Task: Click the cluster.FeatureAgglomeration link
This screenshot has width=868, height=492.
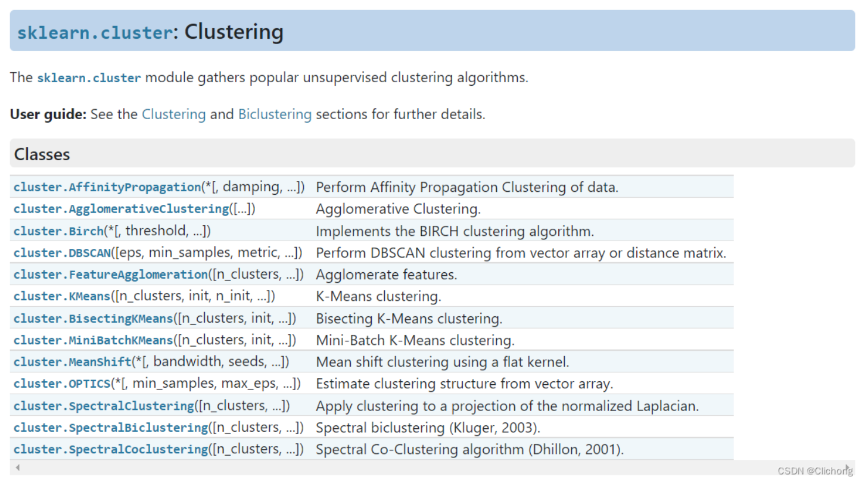Action: [x=111, y=275]
